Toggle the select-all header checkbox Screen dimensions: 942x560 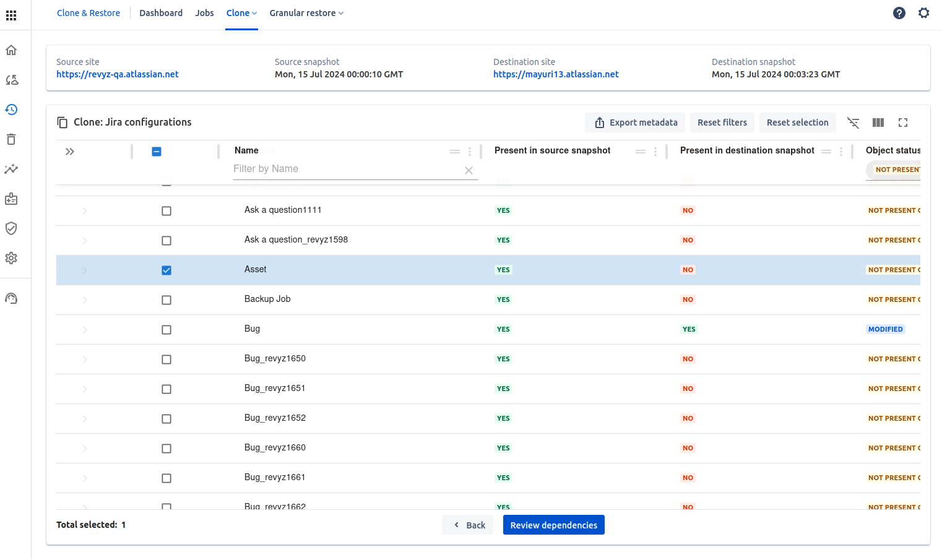(x=157, y=152)
